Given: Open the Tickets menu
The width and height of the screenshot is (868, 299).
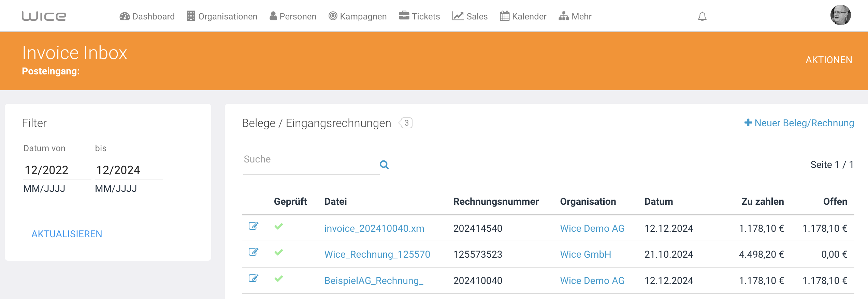Looking at the screenshot, I should (419, 16).
